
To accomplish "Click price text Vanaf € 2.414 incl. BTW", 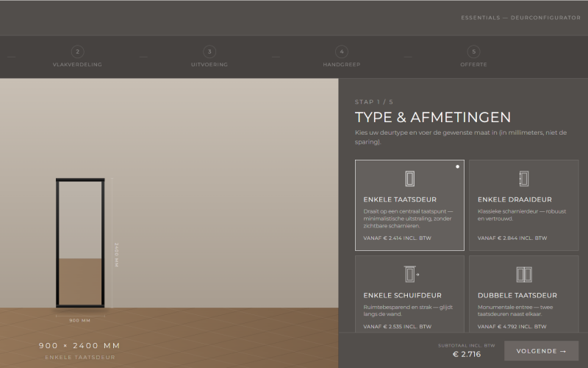I will point(397,238).
